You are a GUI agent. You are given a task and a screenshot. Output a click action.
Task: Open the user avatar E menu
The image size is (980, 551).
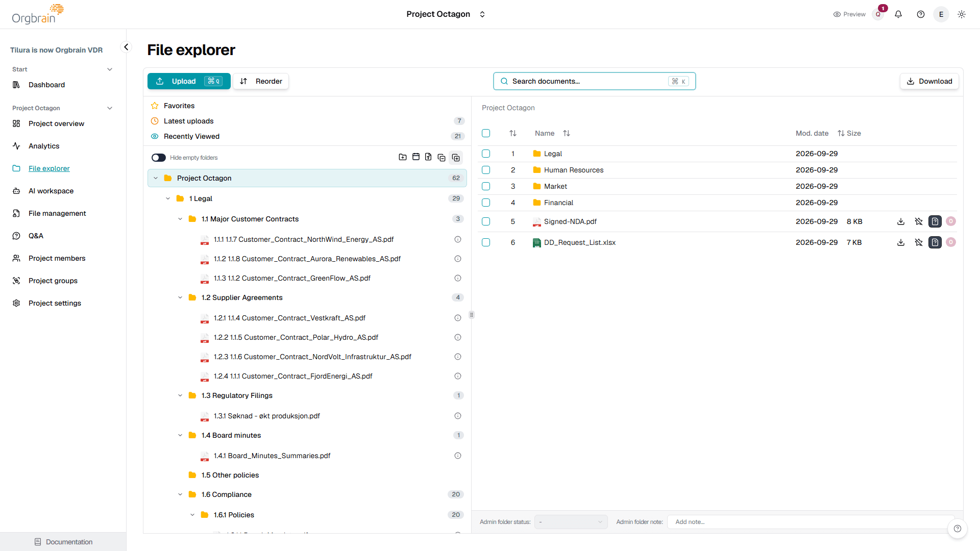pyautogui.click(x=941, y=14)
